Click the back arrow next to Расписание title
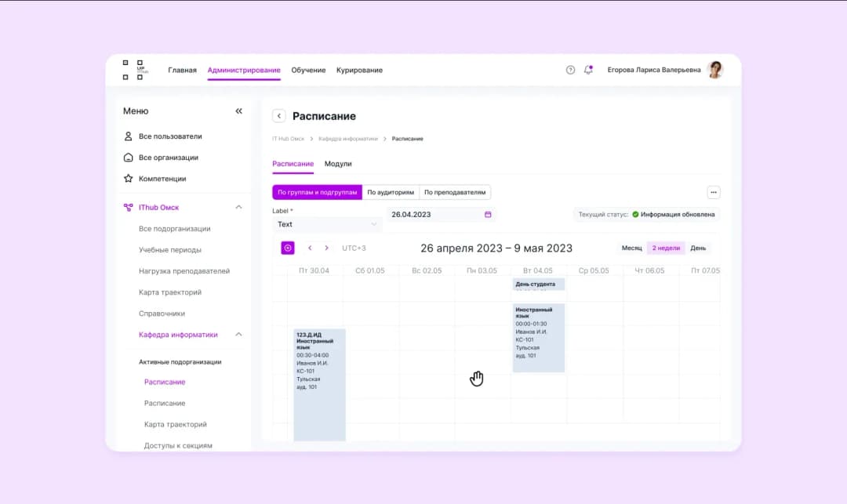Image resolution: width=847 pixels, height=504 pixels. [x=278, y=116]
